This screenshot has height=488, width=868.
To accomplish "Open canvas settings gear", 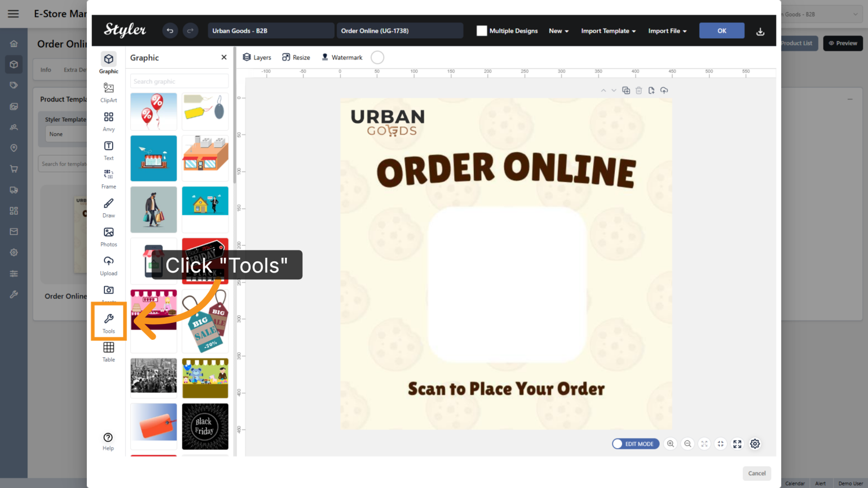I will (x=755, y=444).
